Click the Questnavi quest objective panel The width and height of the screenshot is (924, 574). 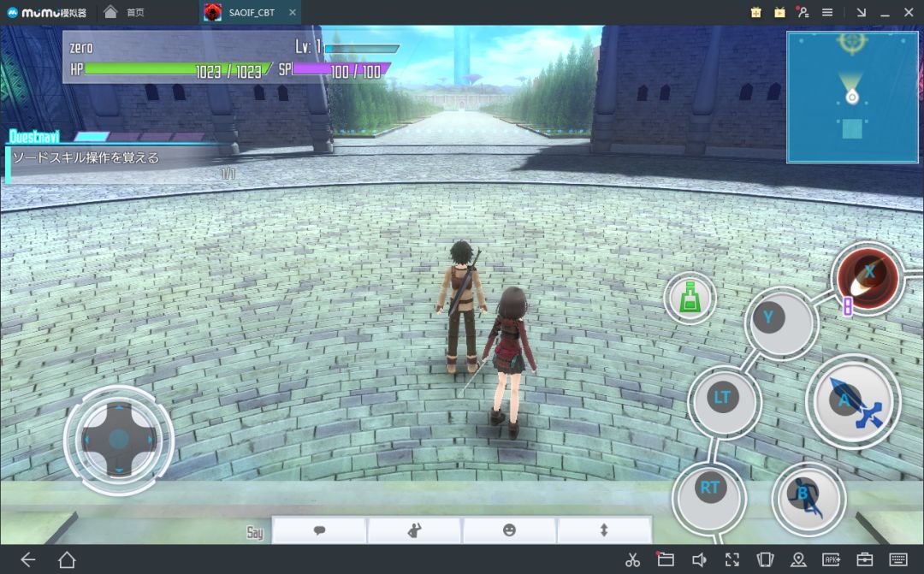click(x=118, y=157)
